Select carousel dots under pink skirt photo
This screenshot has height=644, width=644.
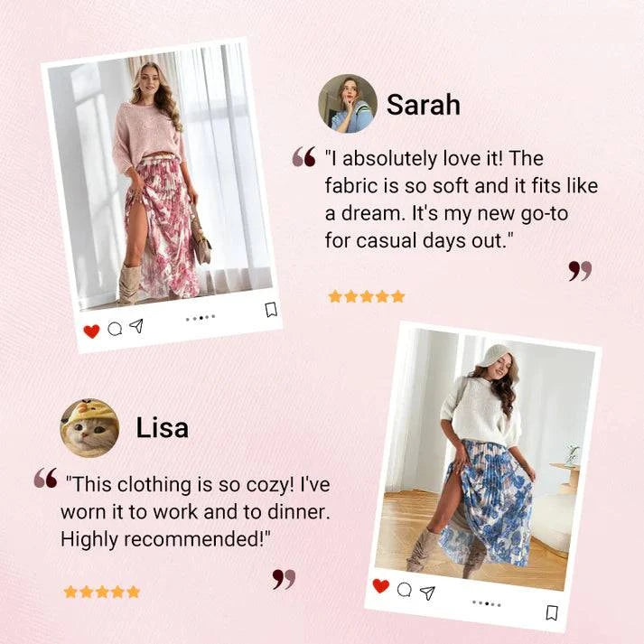(x=201, y=318)
